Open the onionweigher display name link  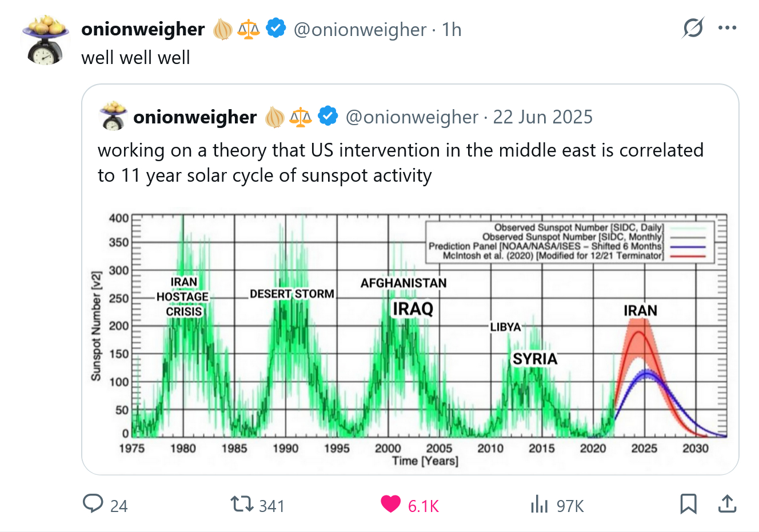(143, 29)
